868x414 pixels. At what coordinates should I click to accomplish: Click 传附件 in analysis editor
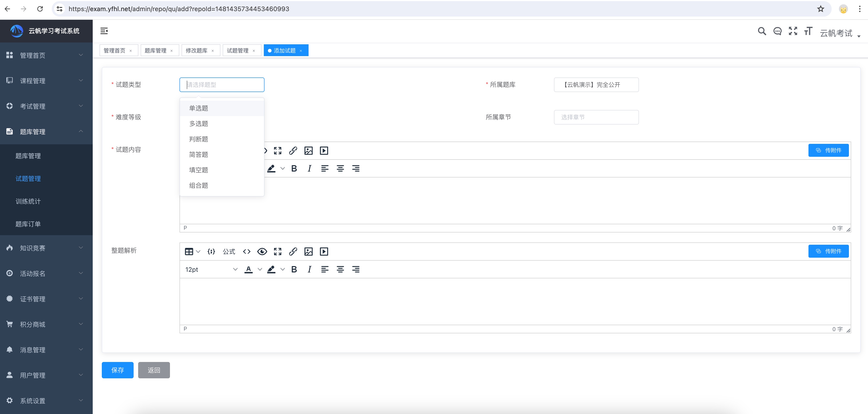[x=828, y=251]
